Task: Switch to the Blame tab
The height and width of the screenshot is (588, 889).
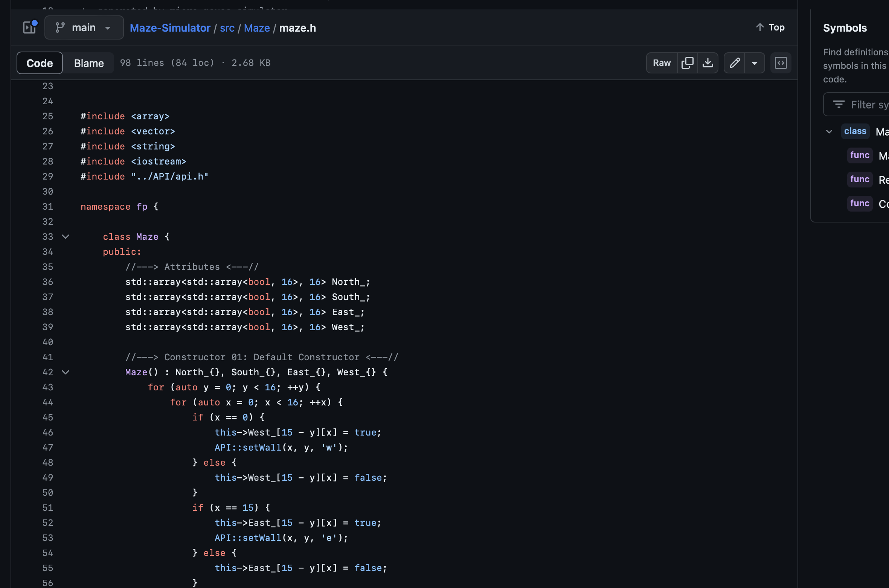Action: (x=89, y=63)
